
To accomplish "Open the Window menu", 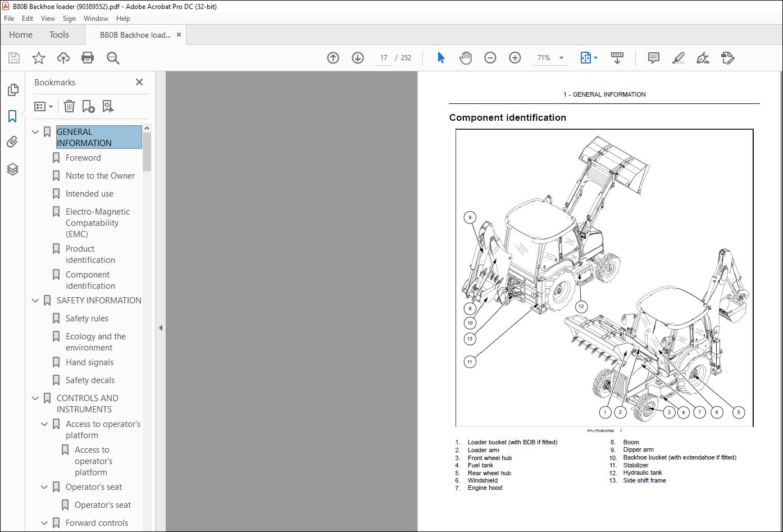I will click(96, 19).
